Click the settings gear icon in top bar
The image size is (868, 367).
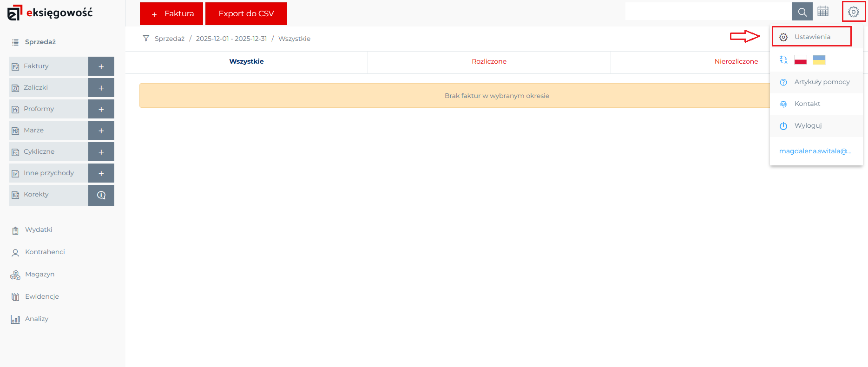(854, 12)
